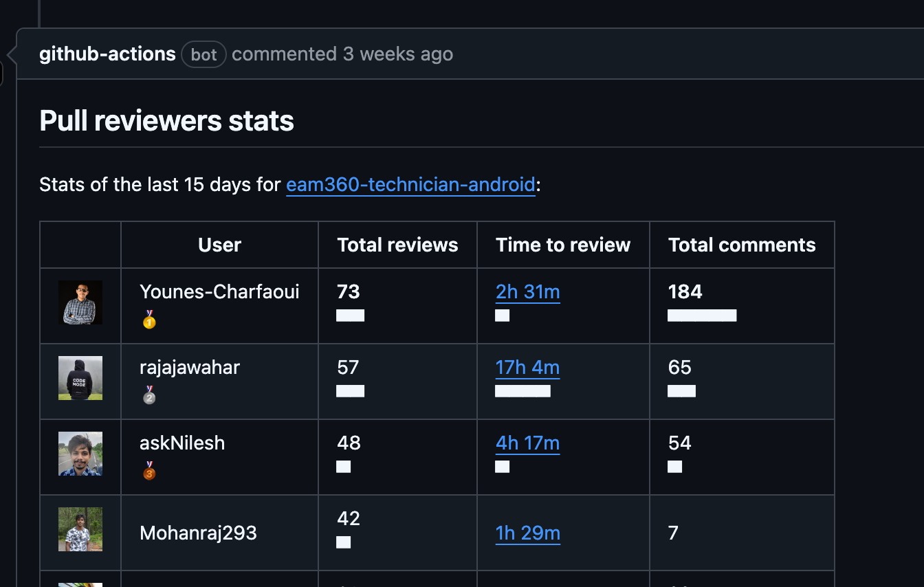Click the 184 total comments bar
Screen dimensions: 924x587
(x=702, y=315)
